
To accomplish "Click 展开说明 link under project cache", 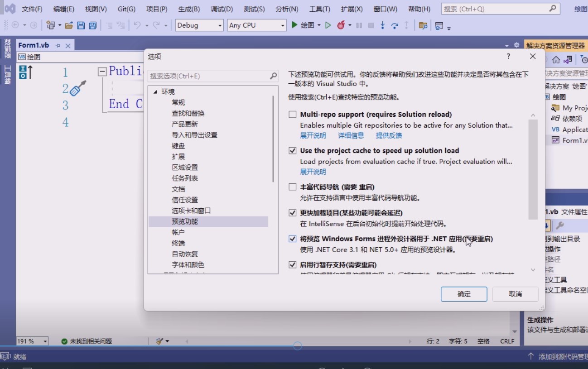I will (x=313, y=172).
